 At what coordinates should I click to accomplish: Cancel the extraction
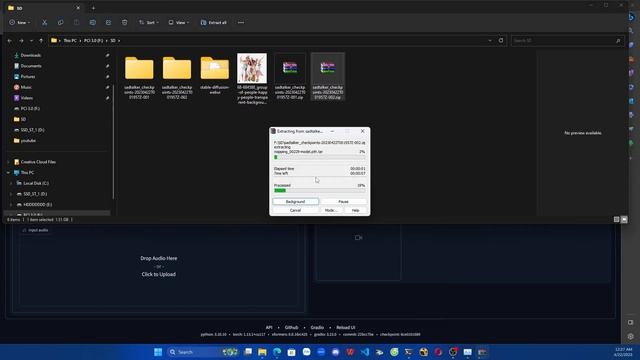click(x=296, y=210)
